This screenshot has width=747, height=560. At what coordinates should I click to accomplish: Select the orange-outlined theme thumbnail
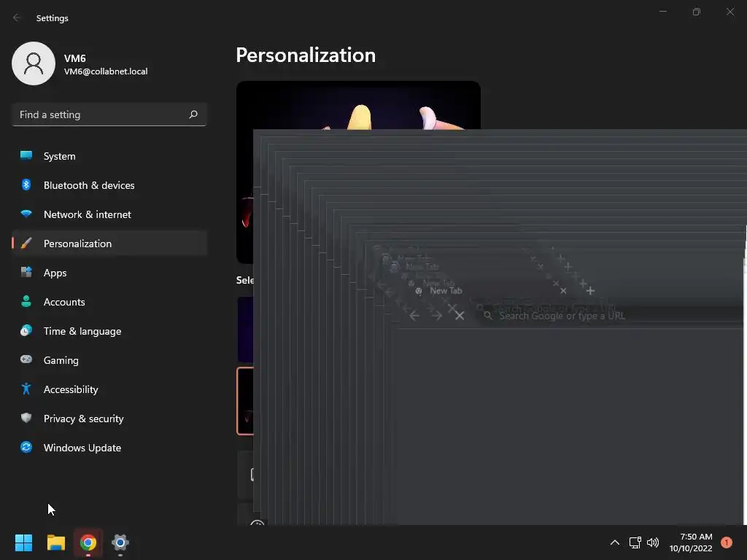click(x=245, y=401)
